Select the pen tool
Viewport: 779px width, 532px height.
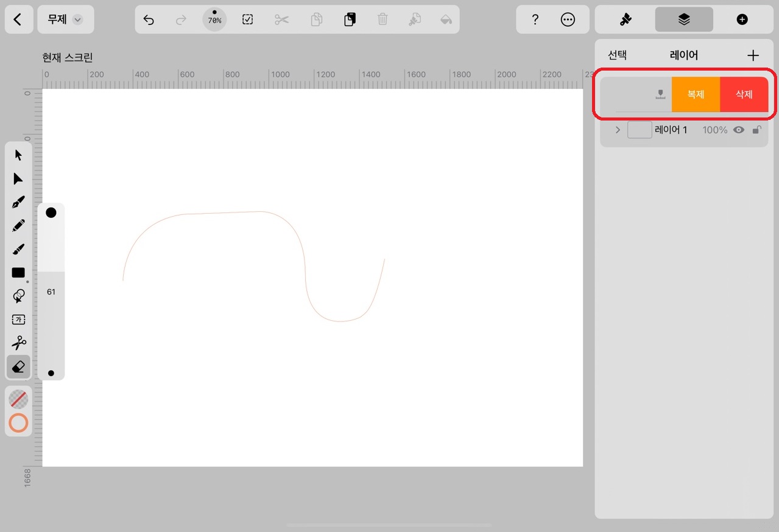coord(18,202)
